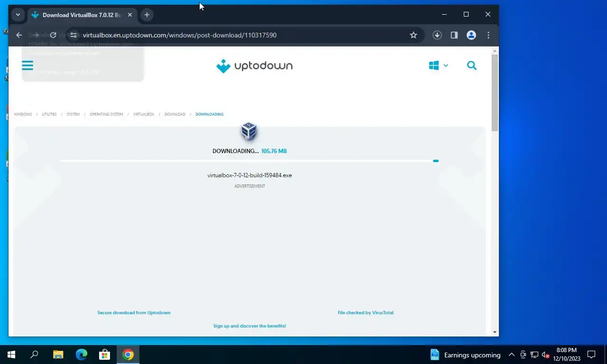Go to the VIRTUALBOX breadcrumb
607x364 pixels.
pyautogui.click(x=144, y=114)
